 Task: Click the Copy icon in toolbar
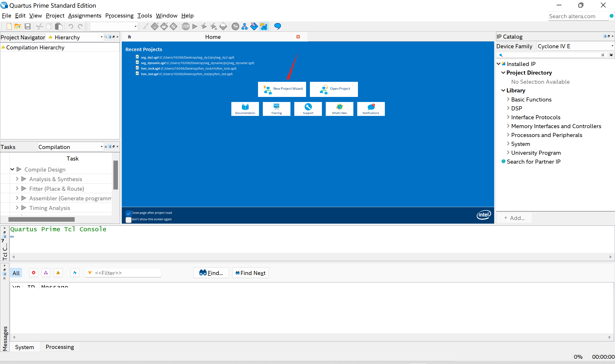pos(49,26)
